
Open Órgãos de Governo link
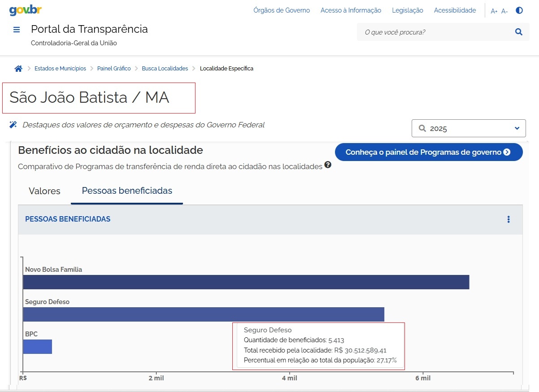(281, 10)
